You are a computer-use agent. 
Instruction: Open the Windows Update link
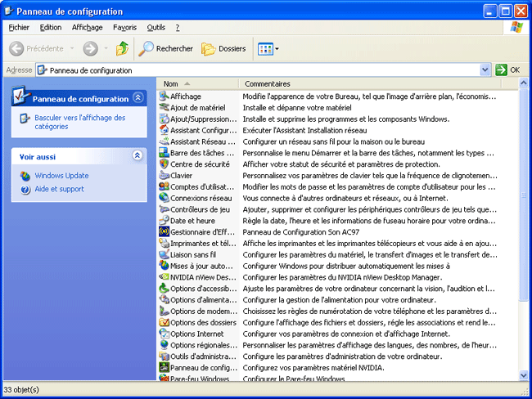click(x=61, y=176)
